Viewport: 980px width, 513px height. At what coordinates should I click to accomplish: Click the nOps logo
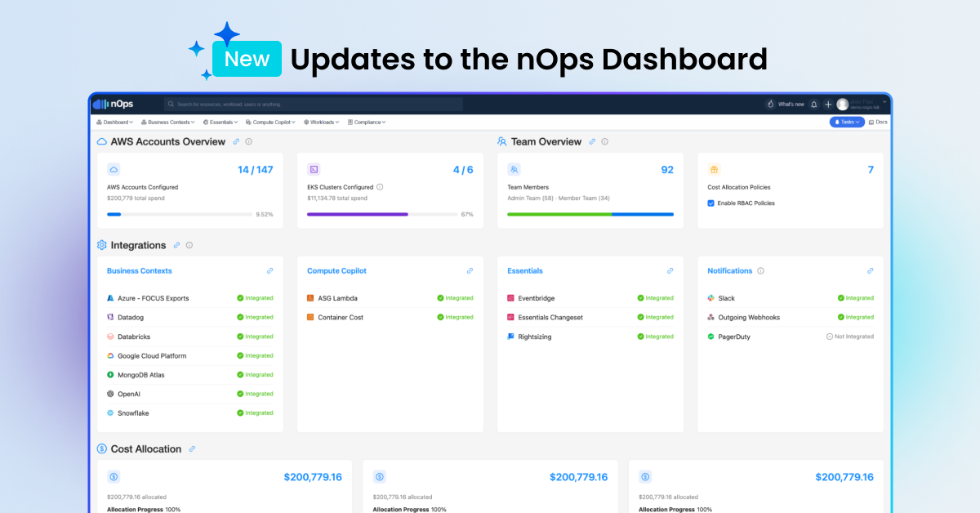click(113, 104)
